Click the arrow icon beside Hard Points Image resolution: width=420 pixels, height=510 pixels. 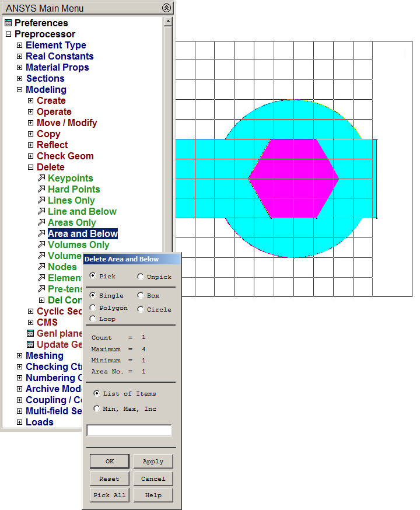point(41,189)
